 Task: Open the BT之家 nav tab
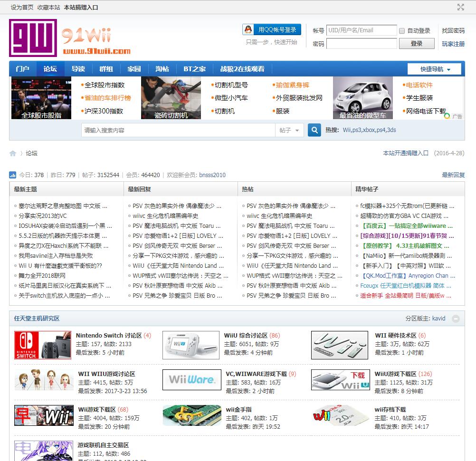195,69
